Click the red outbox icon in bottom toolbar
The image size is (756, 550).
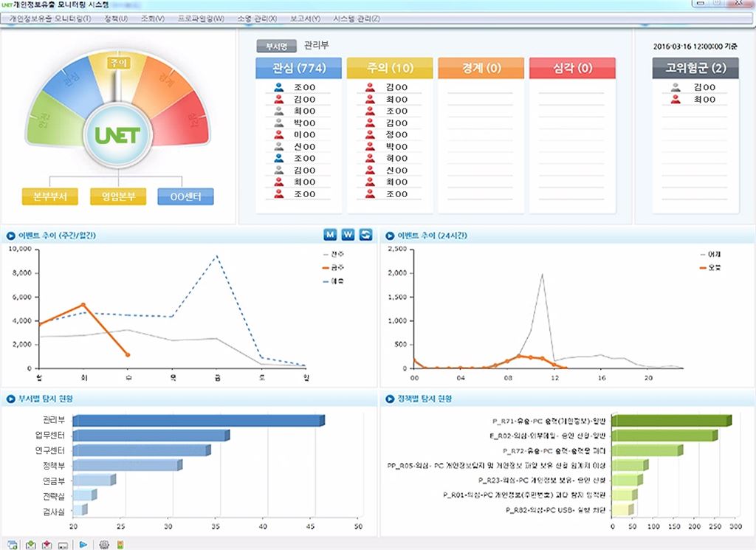pyautogui.click(x=47, y=544)
